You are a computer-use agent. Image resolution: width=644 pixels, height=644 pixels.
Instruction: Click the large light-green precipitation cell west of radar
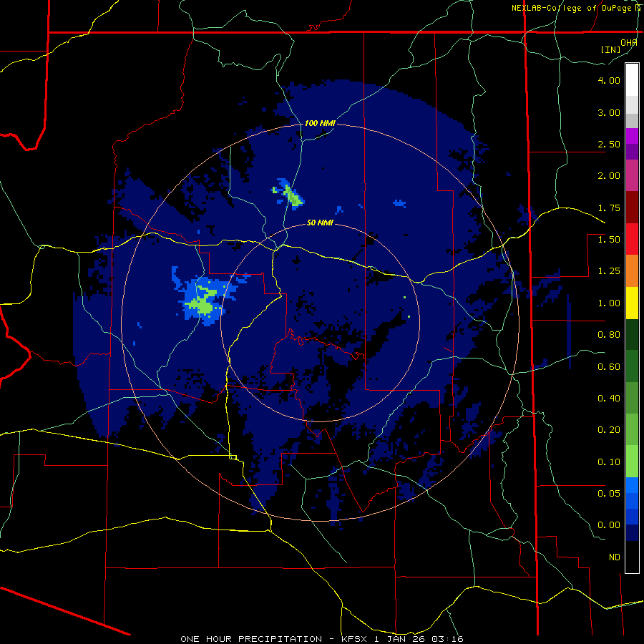click(x=202, y=303)
